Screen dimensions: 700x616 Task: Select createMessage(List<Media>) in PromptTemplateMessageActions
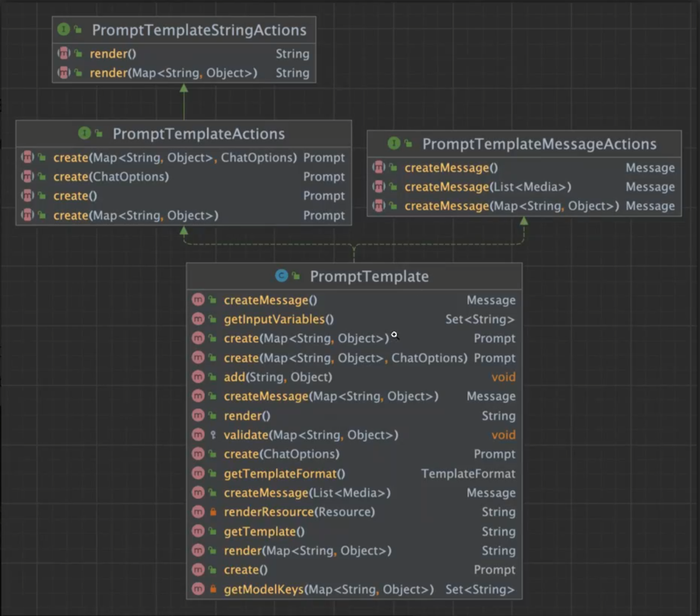click(488, 187)
